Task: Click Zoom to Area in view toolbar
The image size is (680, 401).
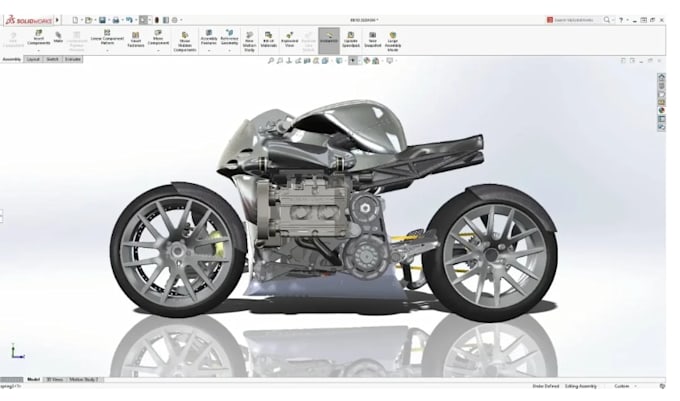Action: click(x=280, y=61)
